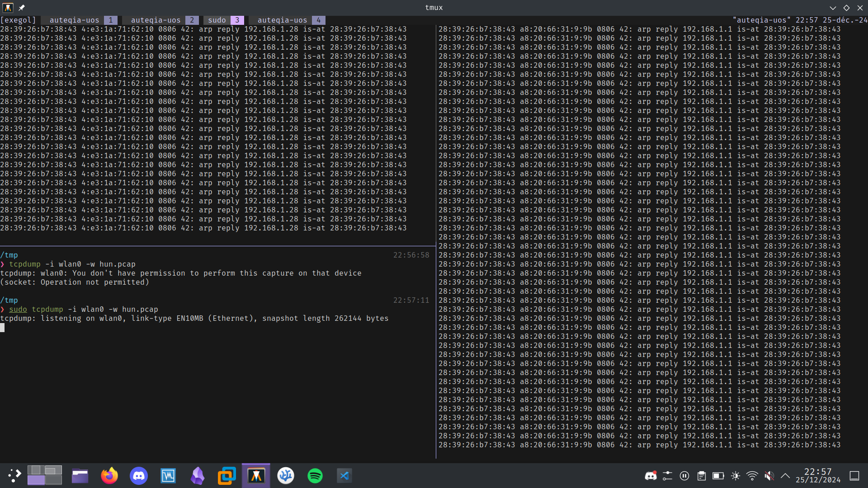Image resolution: width=868 pixels, height=488 pixels.
Task: Click the muted volume tray icon
Action: click(769, 475)
